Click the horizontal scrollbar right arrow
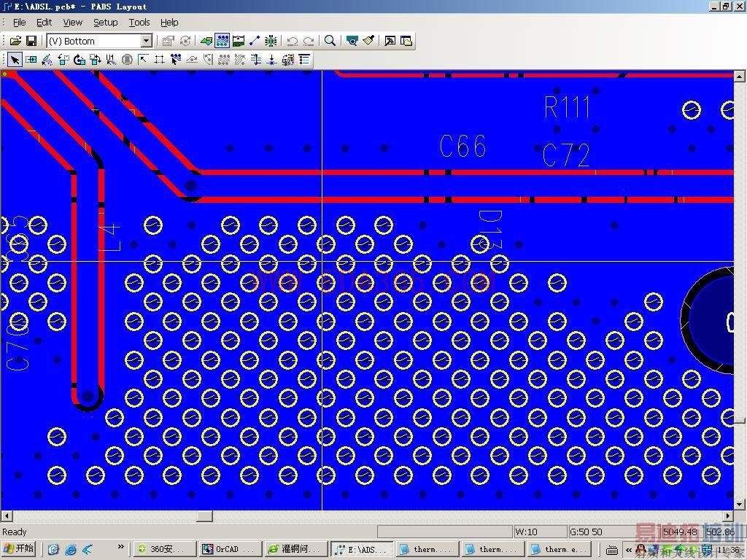The height and width of the screenshot is (560, 747). click(728, 516)
